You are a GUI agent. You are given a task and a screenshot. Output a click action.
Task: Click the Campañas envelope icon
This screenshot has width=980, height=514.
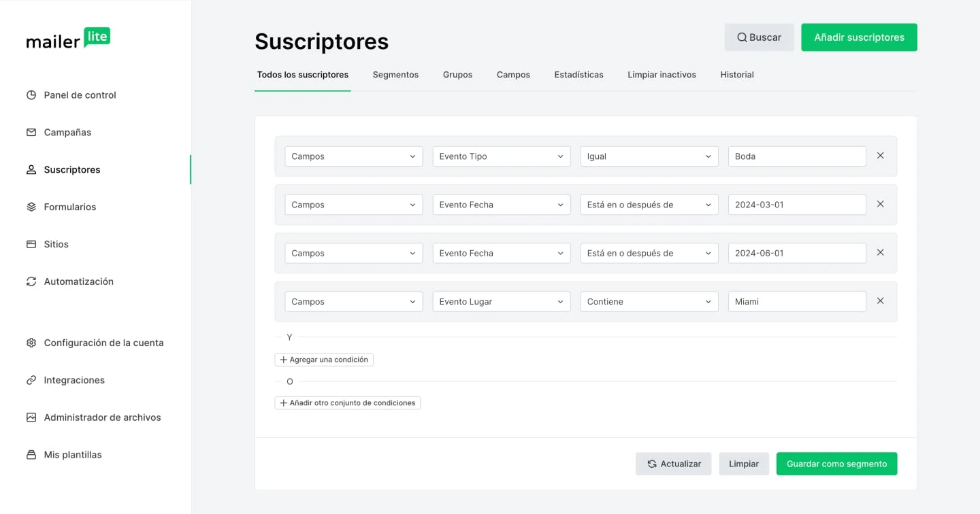click(31, 133)
